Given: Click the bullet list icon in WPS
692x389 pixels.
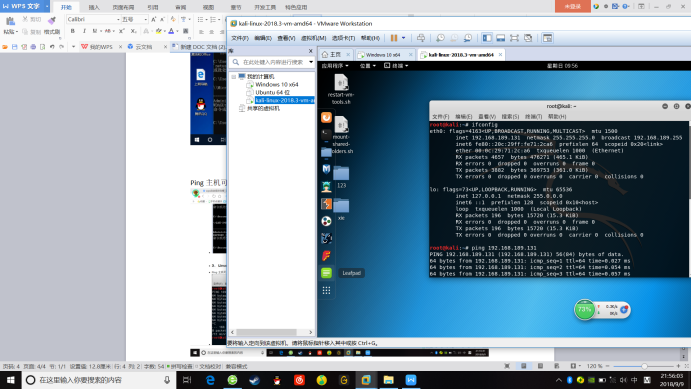Looking at the screenshot, I should pyautogui.click(x=200, y=19).
